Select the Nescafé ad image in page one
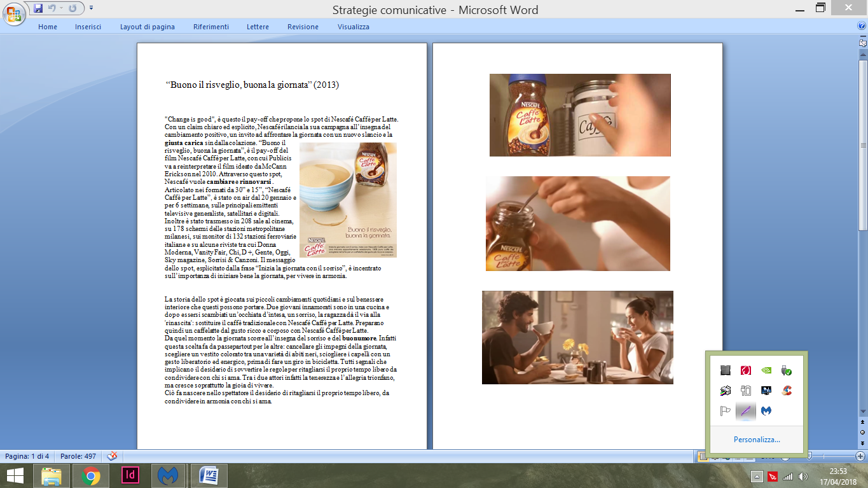This screenshot has height=488, width=868. (x=348, y=200)
